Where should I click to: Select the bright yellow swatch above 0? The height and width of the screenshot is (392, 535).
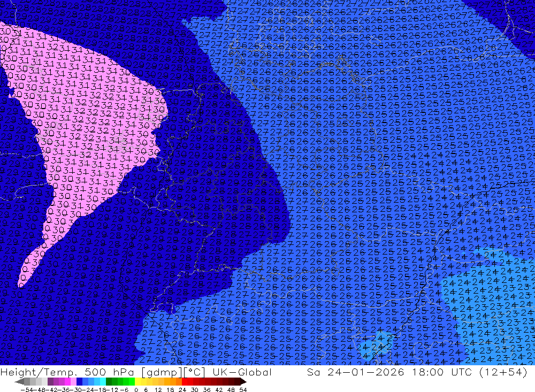tap(138, 382)
